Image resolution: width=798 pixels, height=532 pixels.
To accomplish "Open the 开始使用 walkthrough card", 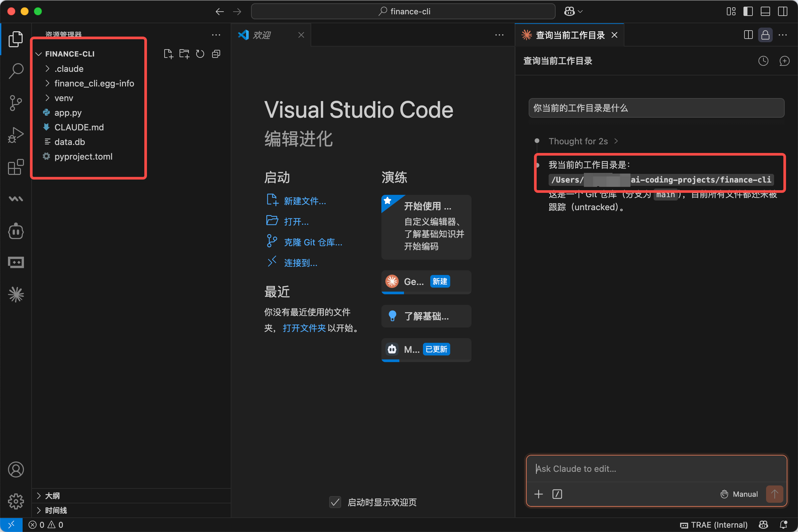I will click(x=426, y=227).
